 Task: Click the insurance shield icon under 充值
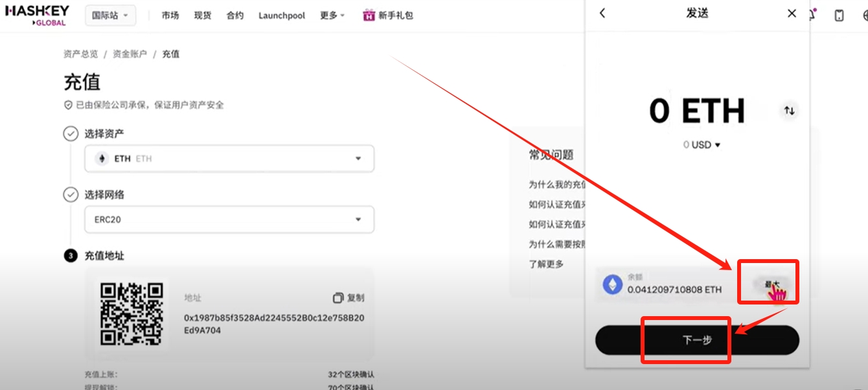[68, 105]
